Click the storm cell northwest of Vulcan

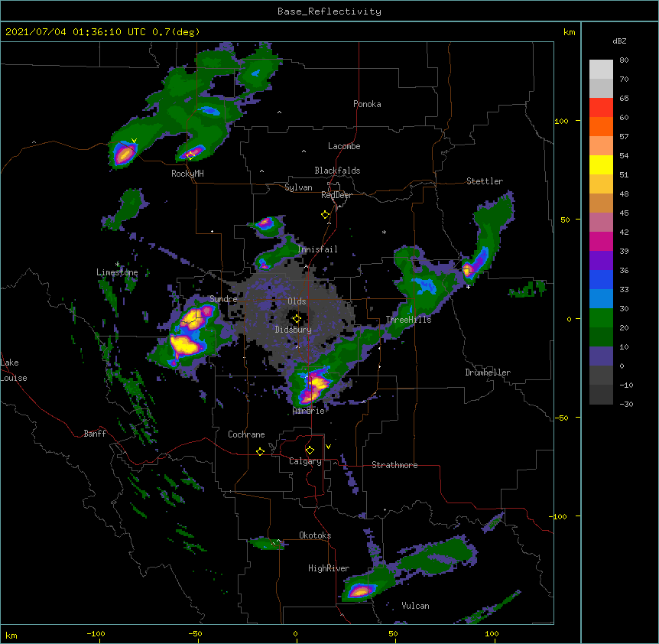pyautogui.click(x=361, y=590)
